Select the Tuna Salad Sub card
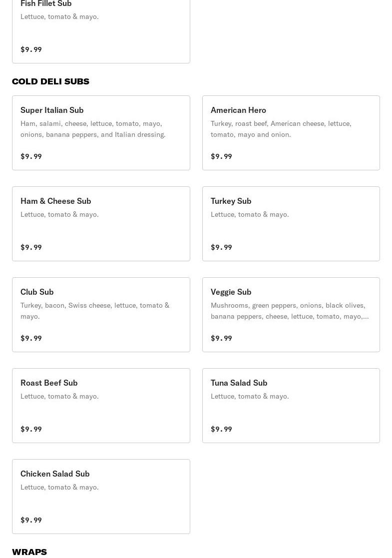Image resolution: width=392 pixels, height=558 pixels. pyautogui.click(x=291, y=406)
